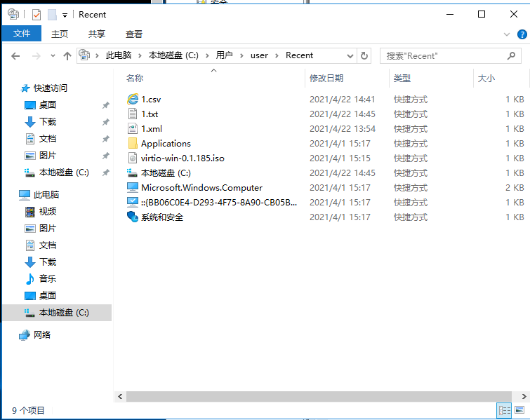This screenshot has width=530, height=420.
Task: Switch to the 查看 ribbon tab
Action: coord(134,34)
